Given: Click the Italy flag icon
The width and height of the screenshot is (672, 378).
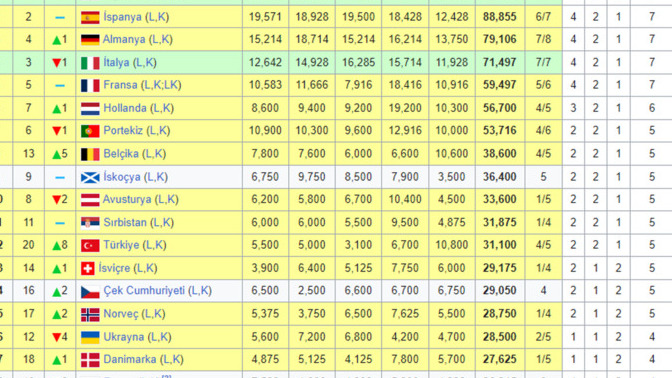Looking at the screenshot, I should pos(90,63).
